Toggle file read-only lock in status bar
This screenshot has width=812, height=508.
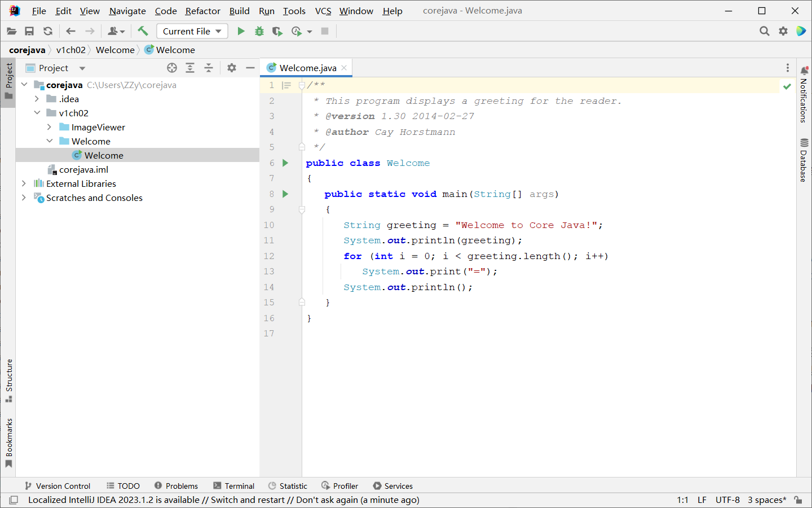(798, 500)
